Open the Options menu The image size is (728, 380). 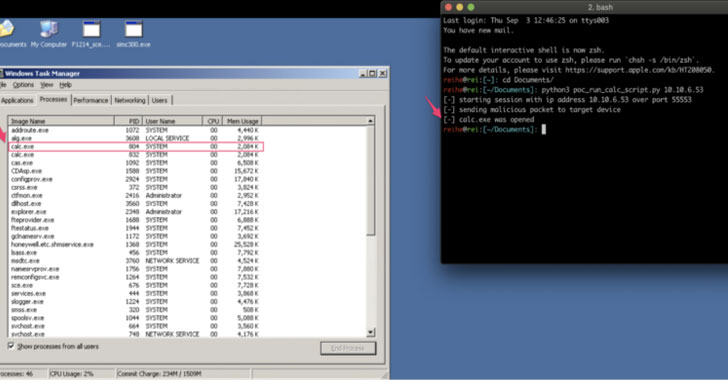23,85
